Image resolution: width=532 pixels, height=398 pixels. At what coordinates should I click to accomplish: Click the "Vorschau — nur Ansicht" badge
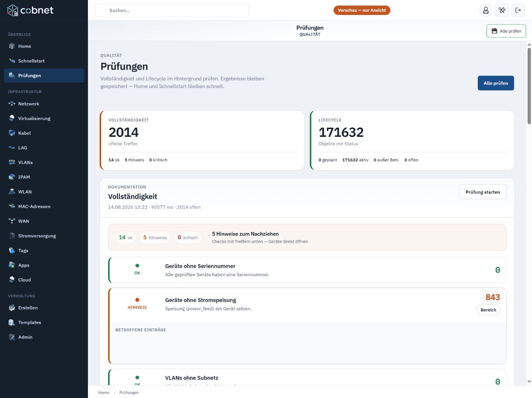[362, 10]
